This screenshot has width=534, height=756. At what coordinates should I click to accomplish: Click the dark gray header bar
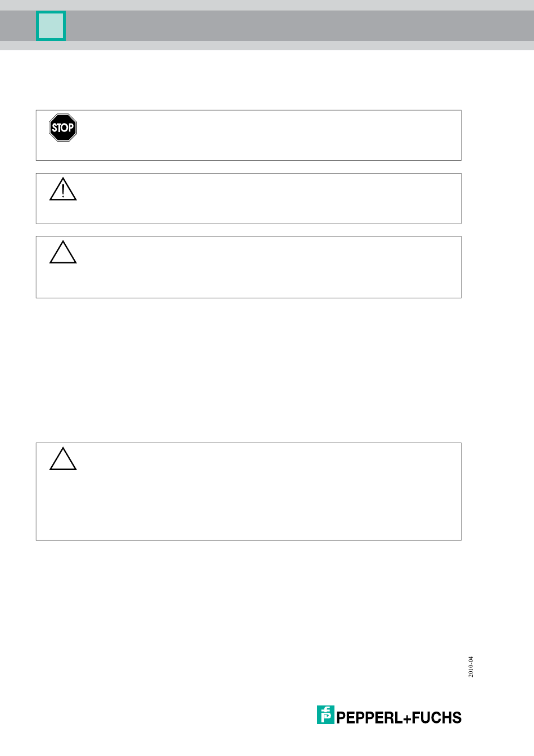pos(298,26)
